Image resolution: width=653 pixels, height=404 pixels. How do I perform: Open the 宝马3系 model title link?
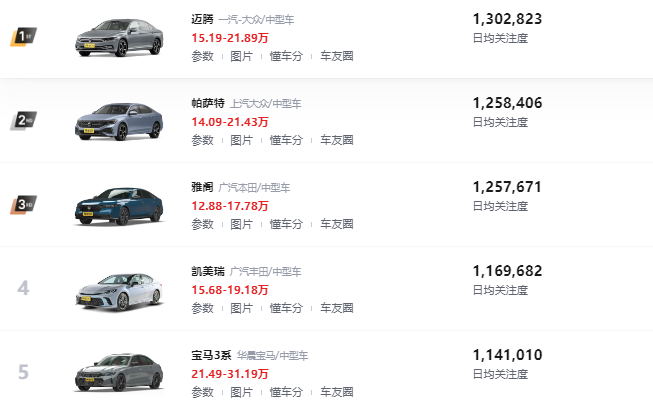point(211,355)
